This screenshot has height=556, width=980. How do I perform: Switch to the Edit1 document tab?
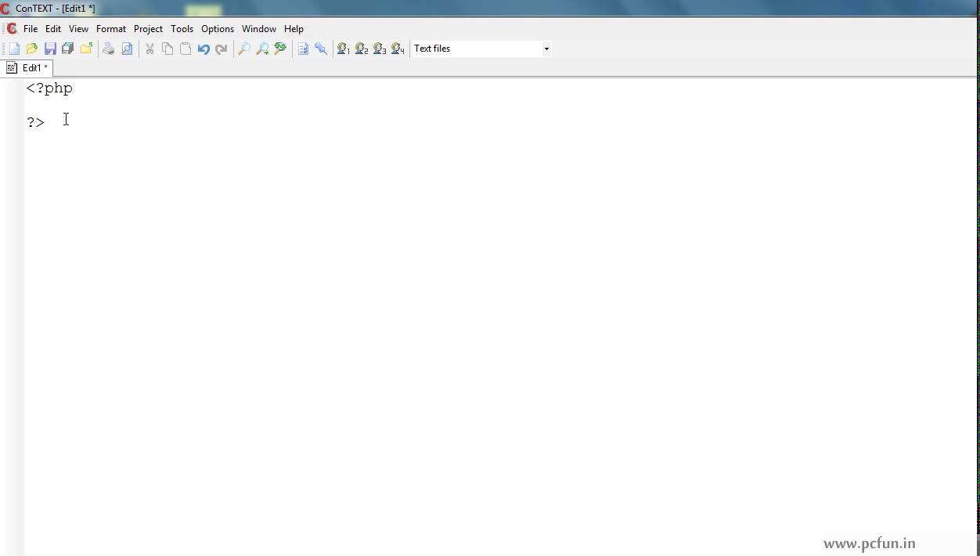(27, 68)
